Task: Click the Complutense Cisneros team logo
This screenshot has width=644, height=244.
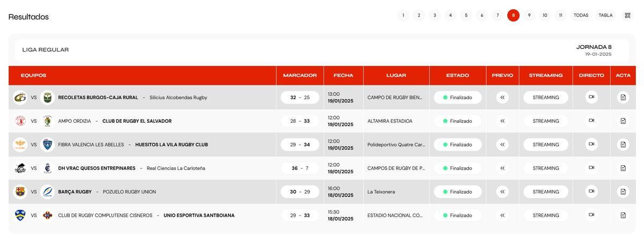Action: [20, 216]
